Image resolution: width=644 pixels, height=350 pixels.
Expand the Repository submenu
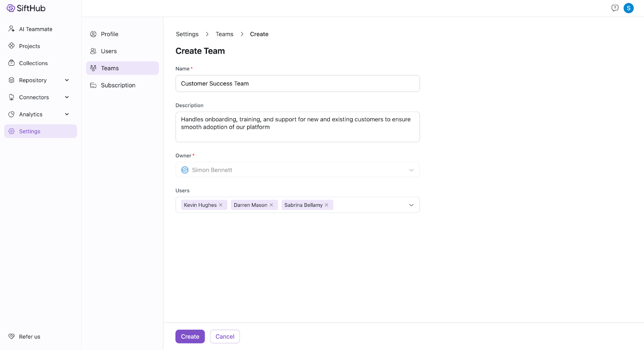pos(67,80)
